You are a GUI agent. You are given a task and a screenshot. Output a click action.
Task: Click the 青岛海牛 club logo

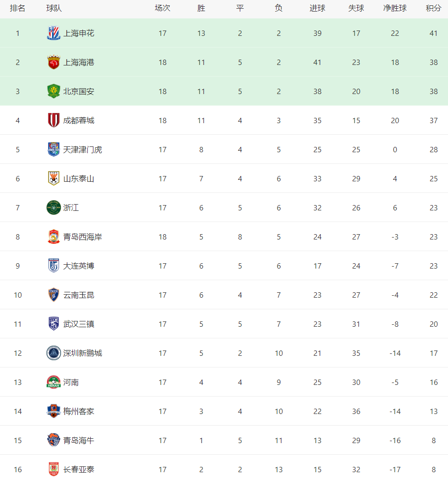[x=54, y=440]
